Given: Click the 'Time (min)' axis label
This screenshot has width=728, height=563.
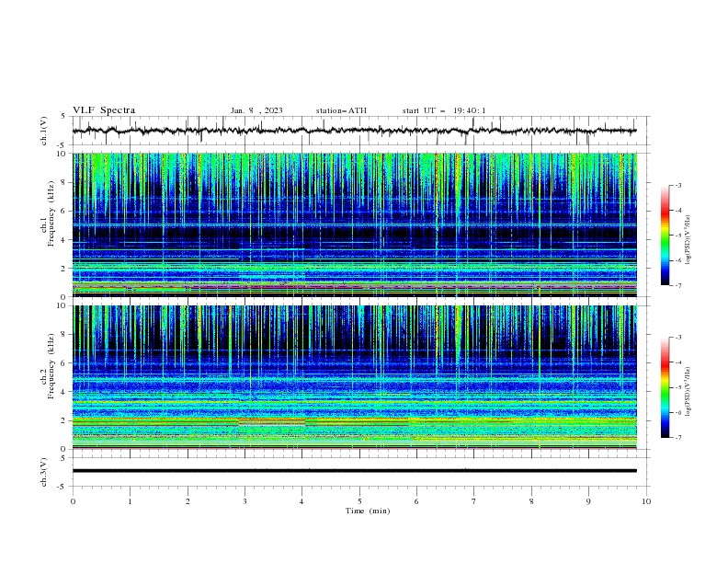Looking at the screenshot, I should tap(368, 511).
